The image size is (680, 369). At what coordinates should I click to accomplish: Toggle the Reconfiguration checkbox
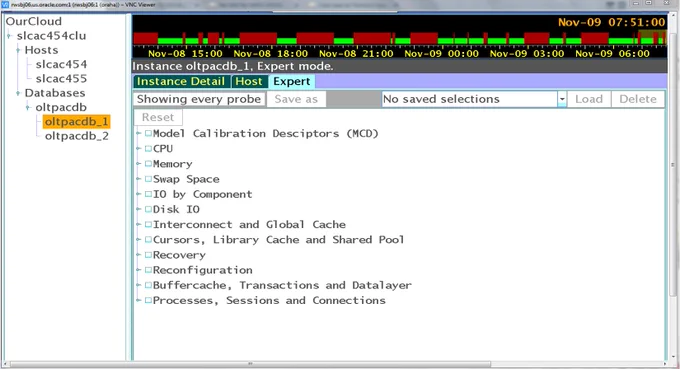point(148,270)
